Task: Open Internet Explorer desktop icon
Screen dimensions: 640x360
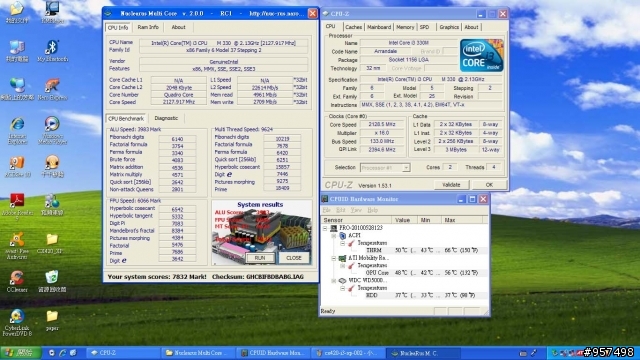Action: 17,130
